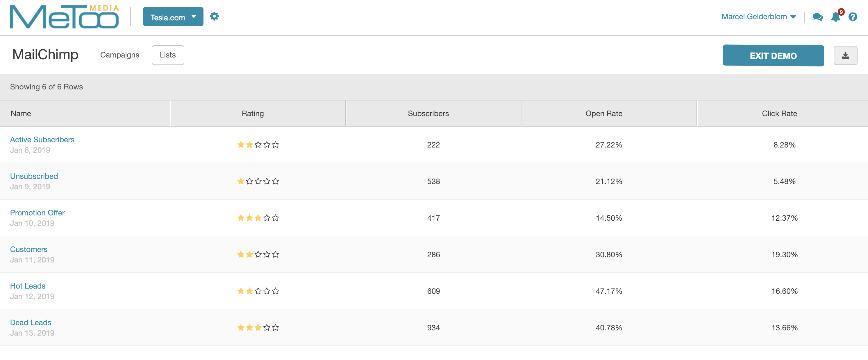
Task: Open the Unsubscribed list link
Action: [x=34, y=176]
